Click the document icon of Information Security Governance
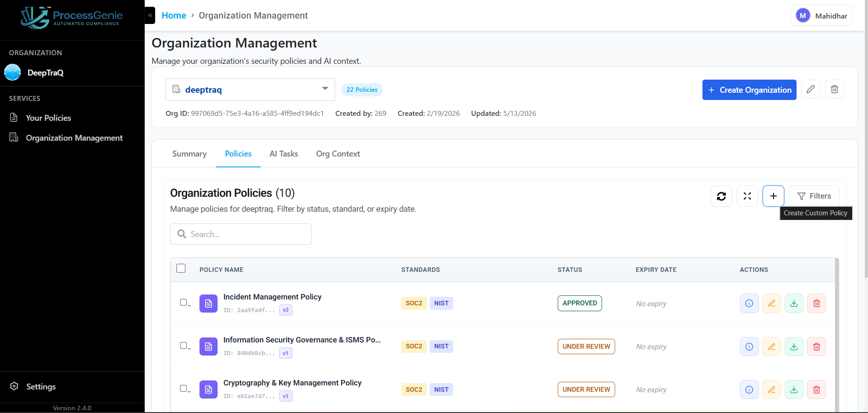 click(x=209, y=347)
